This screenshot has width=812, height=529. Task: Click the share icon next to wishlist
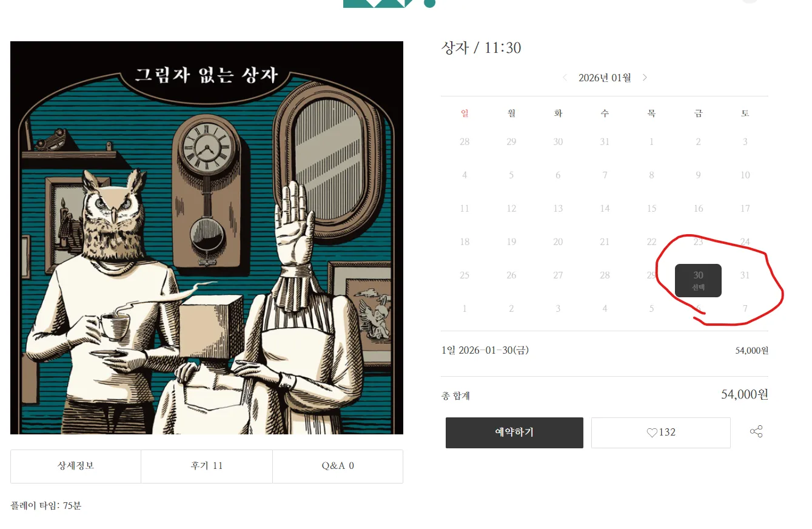click(x=756, y=432)
